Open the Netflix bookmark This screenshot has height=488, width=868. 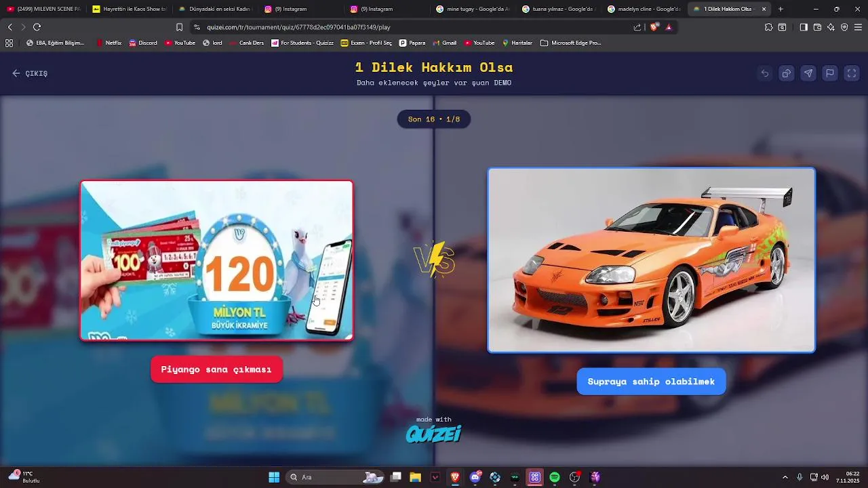(x=109, y=43)
